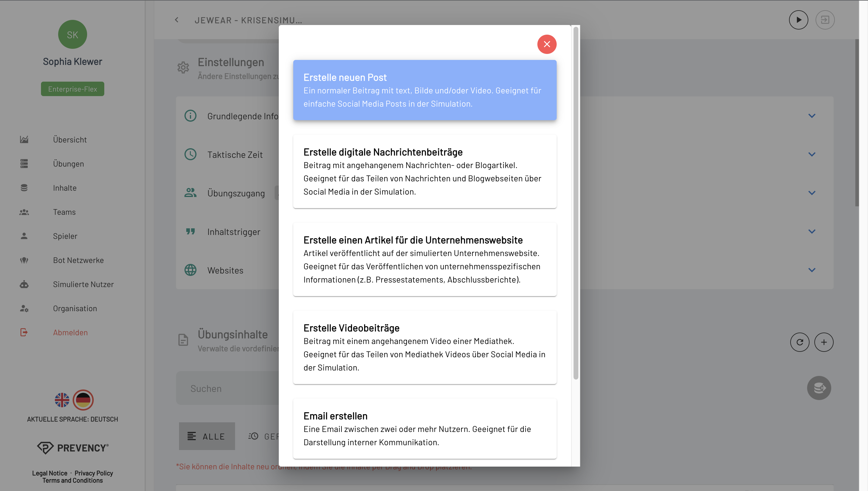Switch language to English flag
The width and height of the screenshot is (868, 491).
pyautogui.click(x=62, y=400)
